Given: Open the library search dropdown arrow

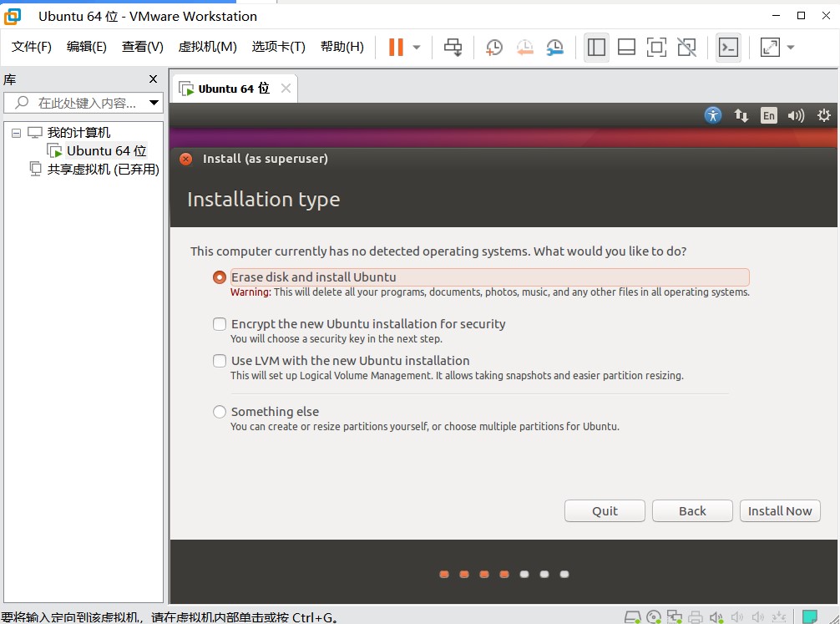Looking at the screenshot, I should point(154,104).
